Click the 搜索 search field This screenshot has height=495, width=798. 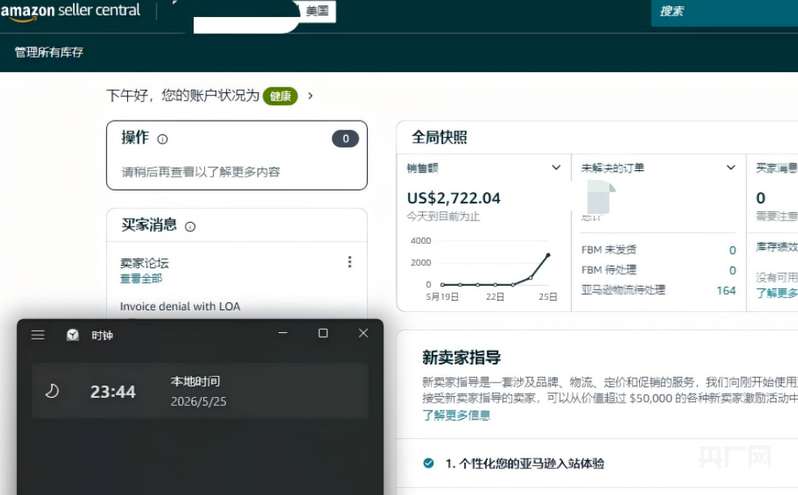[x=725, y=11]
